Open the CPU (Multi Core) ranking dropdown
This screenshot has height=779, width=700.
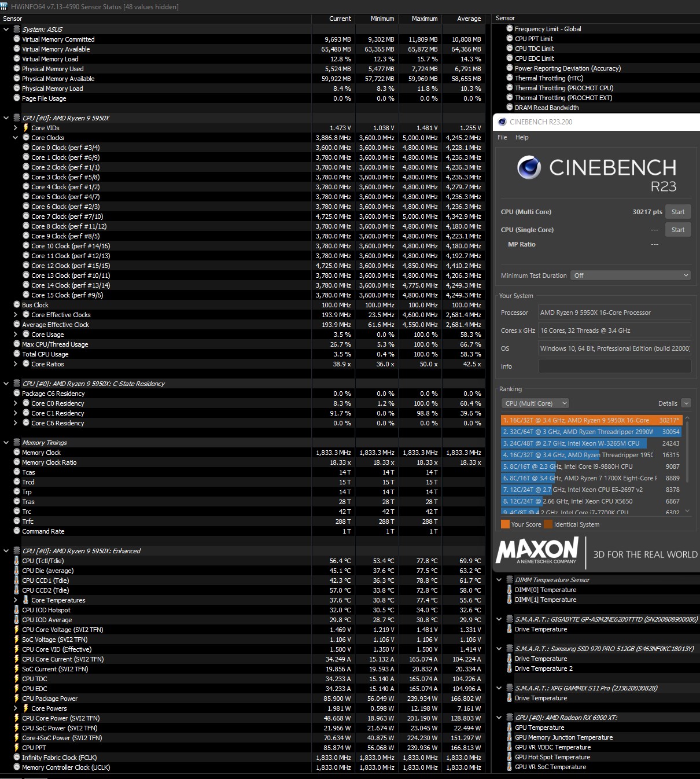[x=535, y=403]
